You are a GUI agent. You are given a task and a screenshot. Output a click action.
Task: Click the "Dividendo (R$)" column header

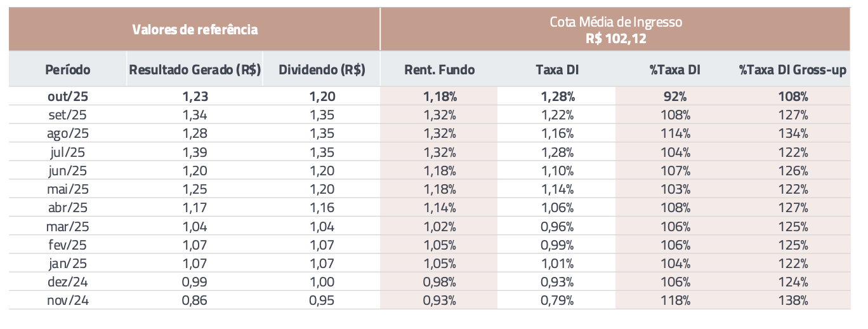(x=322, y=70)
